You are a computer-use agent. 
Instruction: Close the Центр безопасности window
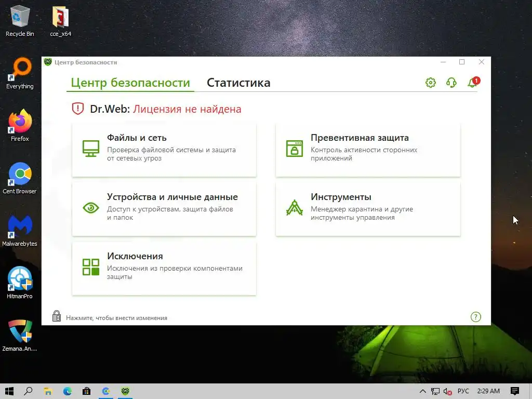482,62
